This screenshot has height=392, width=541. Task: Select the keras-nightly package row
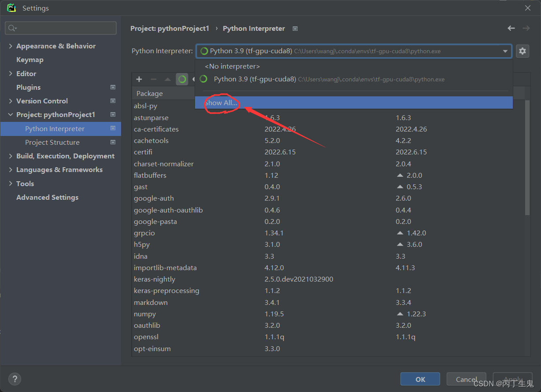click(328, 279)
